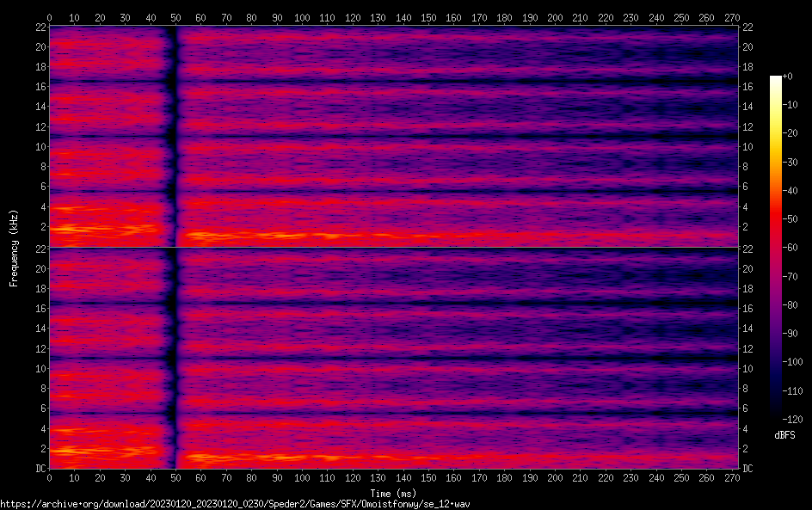
Task: Click the archive.org URL at the bottom
Action: point(235,503)
